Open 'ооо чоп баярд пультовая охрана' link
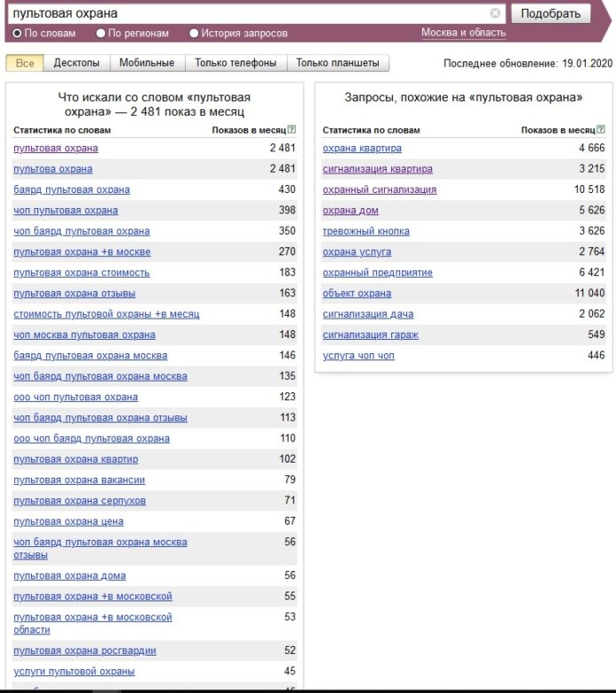616x693 pixels. pos(92,439)
